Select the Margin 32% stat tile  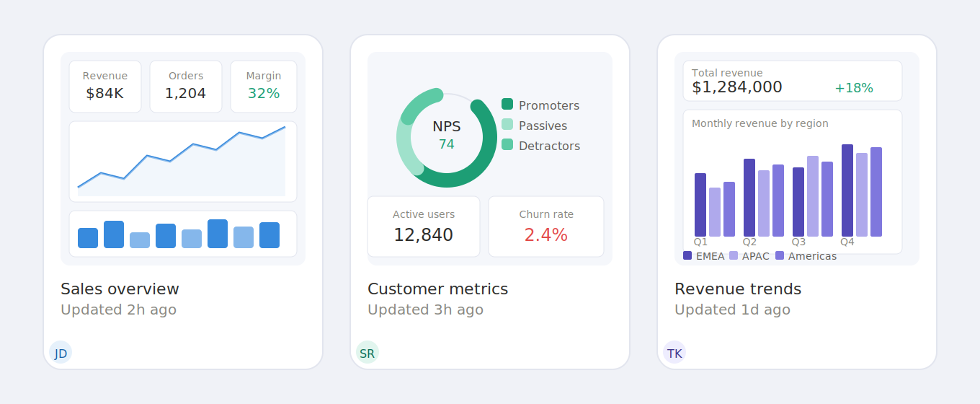tap(264, 87)
